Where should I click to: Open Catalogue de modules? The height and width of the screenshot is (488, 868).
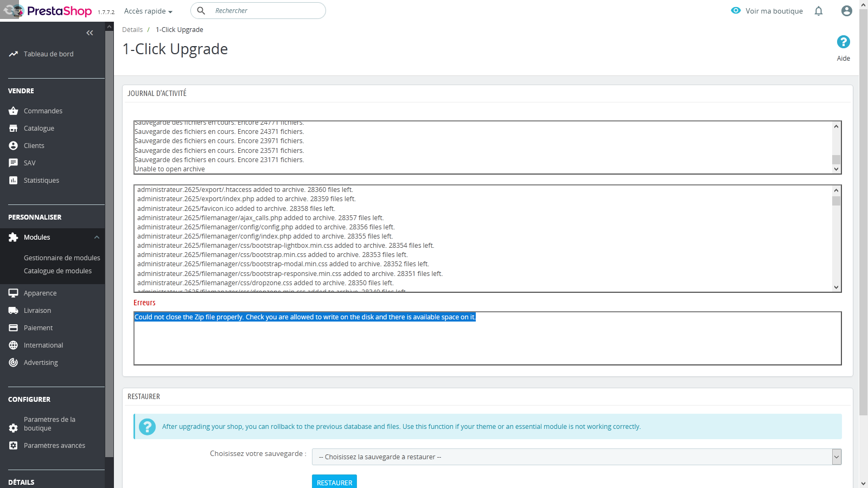pyautogui.click(x=58, y=271)
